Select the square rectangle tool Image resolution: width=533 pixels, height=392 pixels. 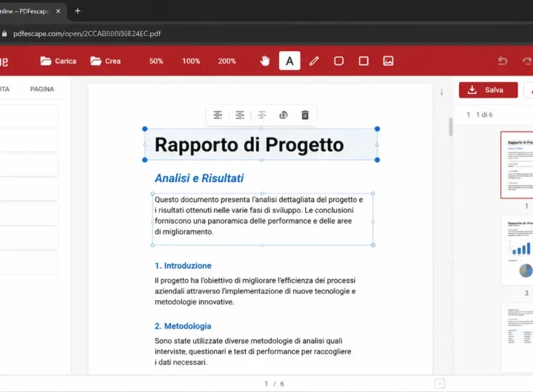[x=363, y=61]
